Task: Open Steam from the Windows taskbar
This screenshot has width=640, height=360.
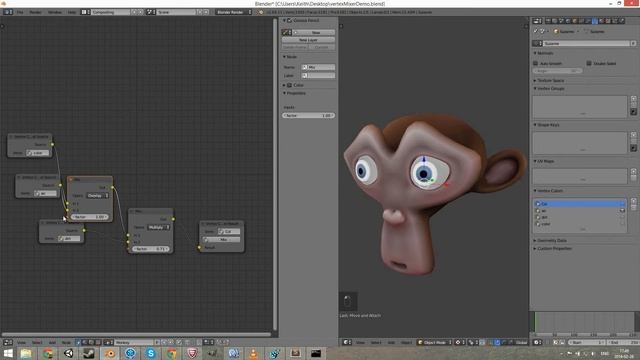Action: 89,353
